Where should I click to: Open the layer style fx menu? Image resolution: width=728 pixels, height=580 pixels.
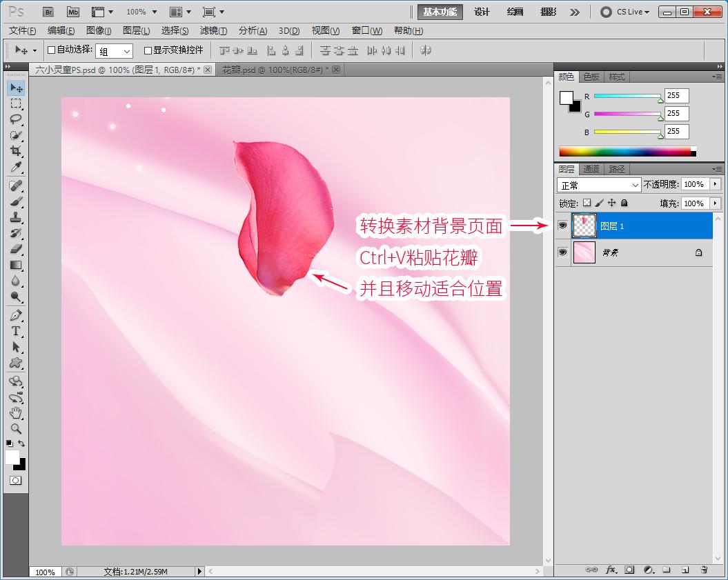pos(611,570)
